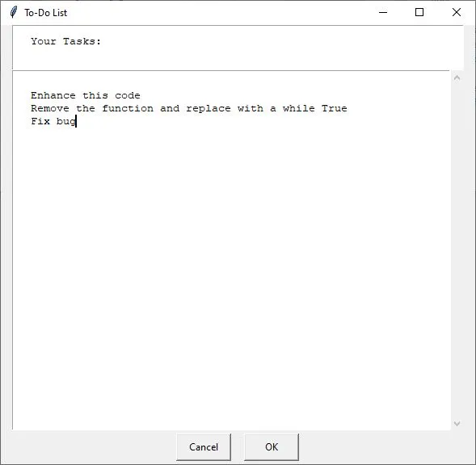Click the scrollbar down arrow

click(x=457, y=423)
